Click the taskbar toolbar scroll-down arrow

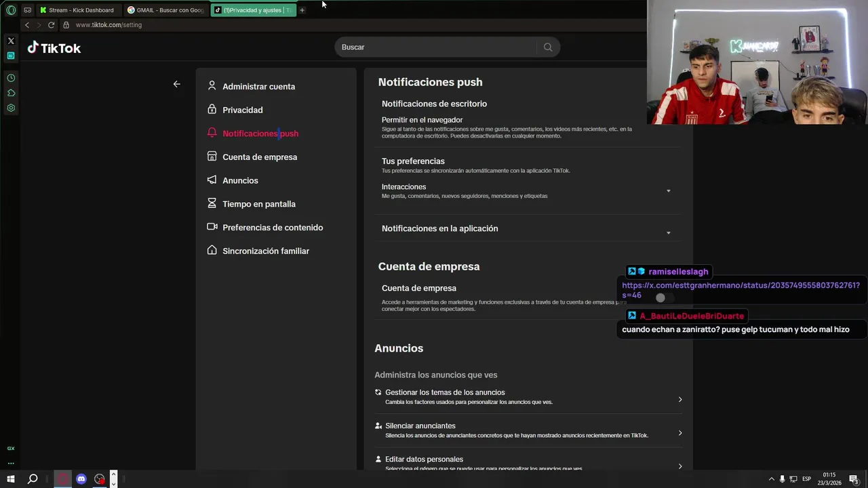[114, 483]
